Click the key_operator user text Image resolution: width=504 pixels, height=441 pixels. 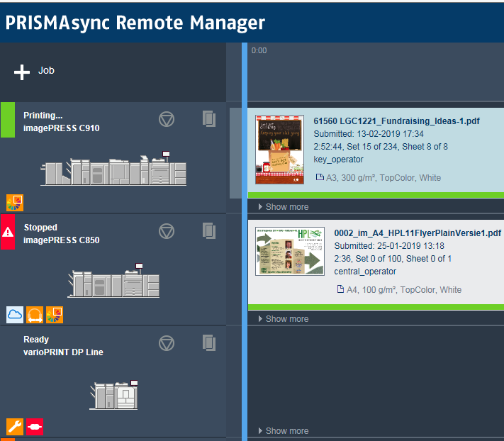[338, 160]
